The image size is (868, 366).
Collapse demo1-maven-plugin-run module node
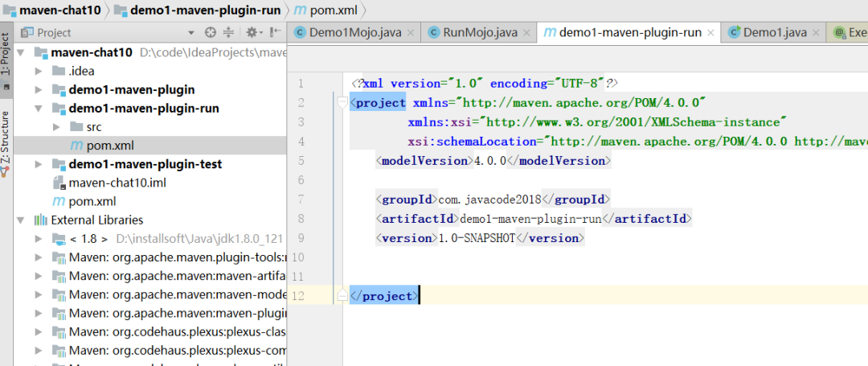pos(39,109)
